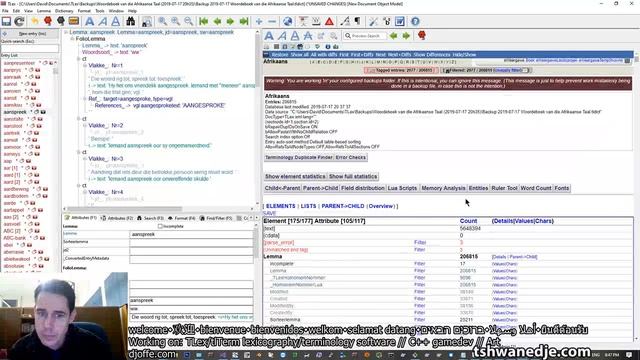The width and height of the screenshot is (640, 360).
Task: Click the zoom out magnifier icon
Action: pyautogui.click(x=189, y=21)
